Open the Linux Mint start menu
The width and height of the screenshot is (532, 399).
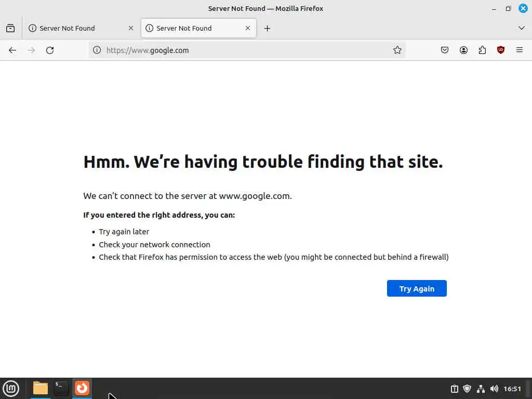tap(11, 389)
